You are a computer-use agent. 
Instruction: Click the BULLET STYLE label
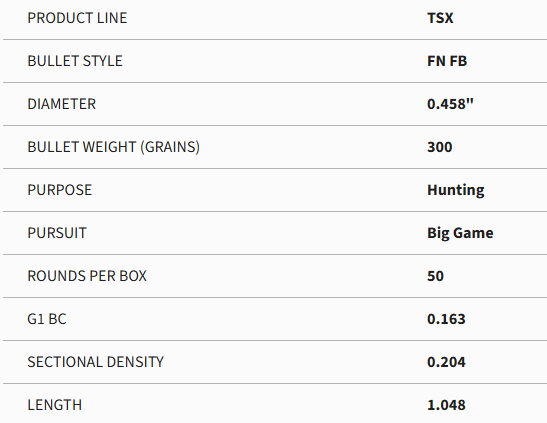pos(75,61)
